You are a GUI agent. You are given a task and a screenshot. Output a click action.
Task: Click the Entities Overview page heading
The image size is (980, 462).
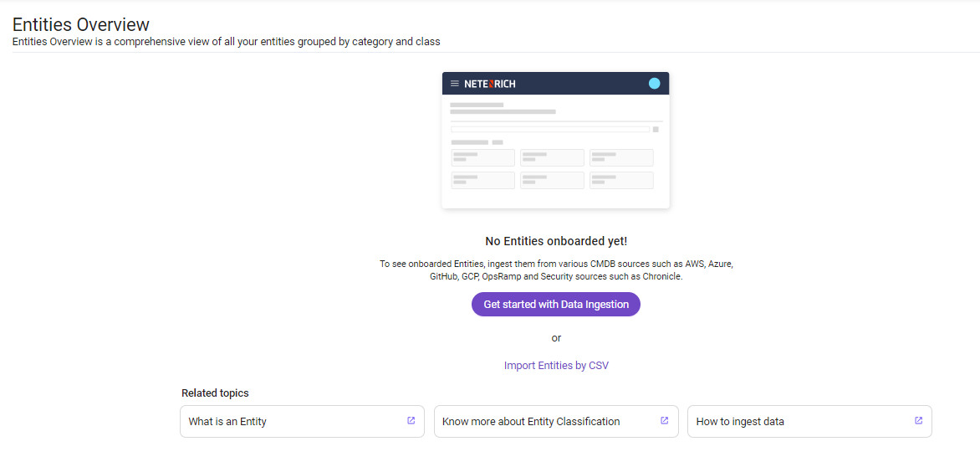(80, 24)
